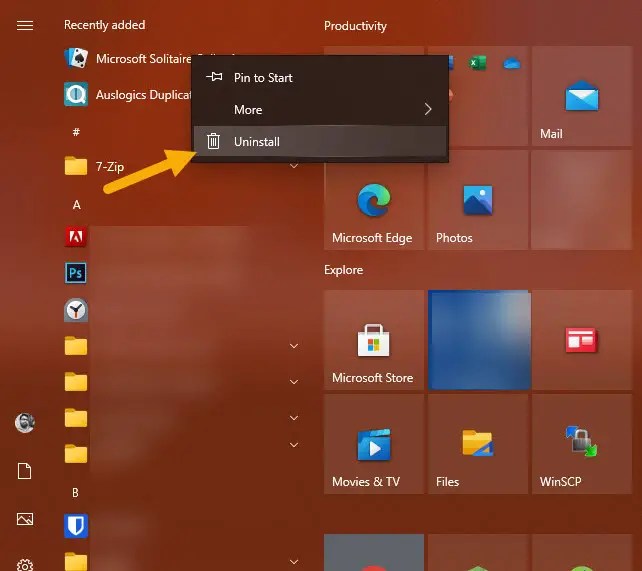Expand the 7-Zip folder chevron
This screenshot has height=571, width=642.
pos(294,166)
